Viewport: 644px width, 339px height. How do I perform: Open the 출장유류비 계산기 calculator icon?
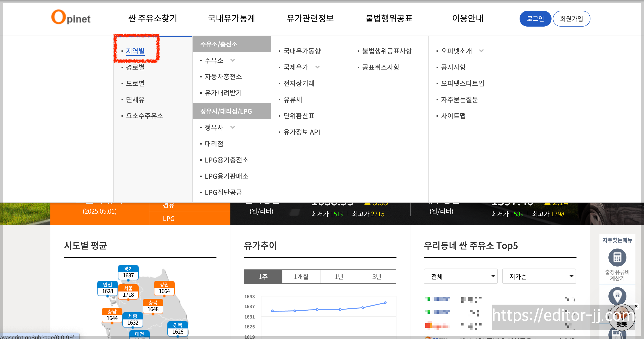(617, 258)
